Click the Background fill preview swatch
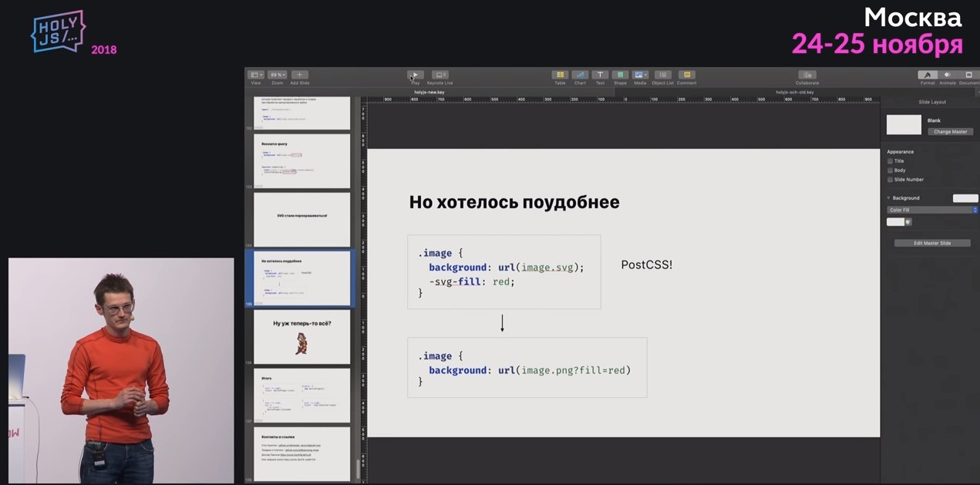This screenshot has width=980, height=485. pos(965,198)
